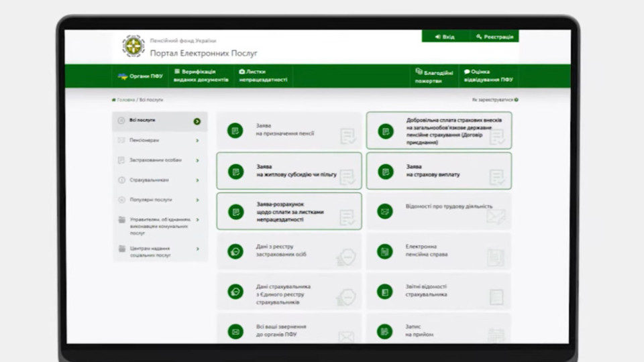
Task: Click green icon of Звітні відомості страхувальника
Action: [385, 292]
